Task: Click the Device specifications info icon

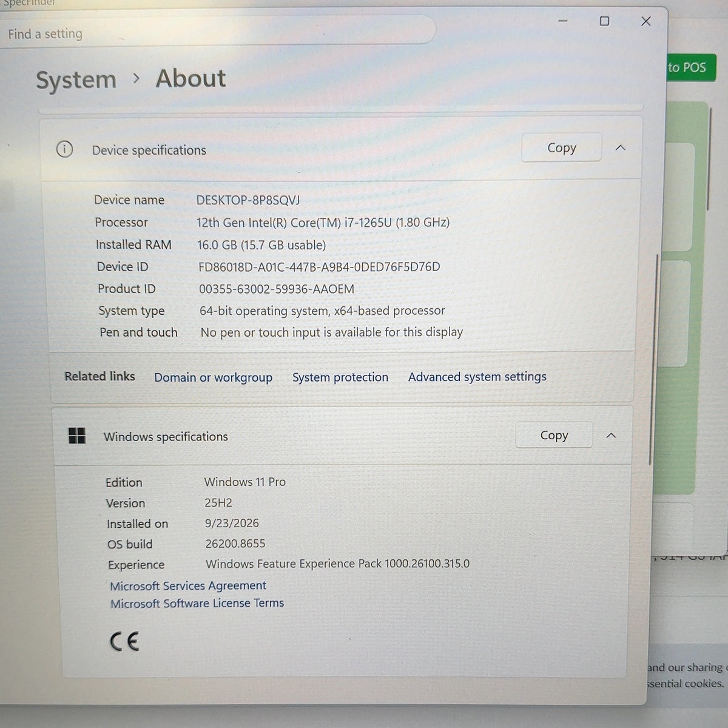Action: pyautogui.click(x=64, y=149)
